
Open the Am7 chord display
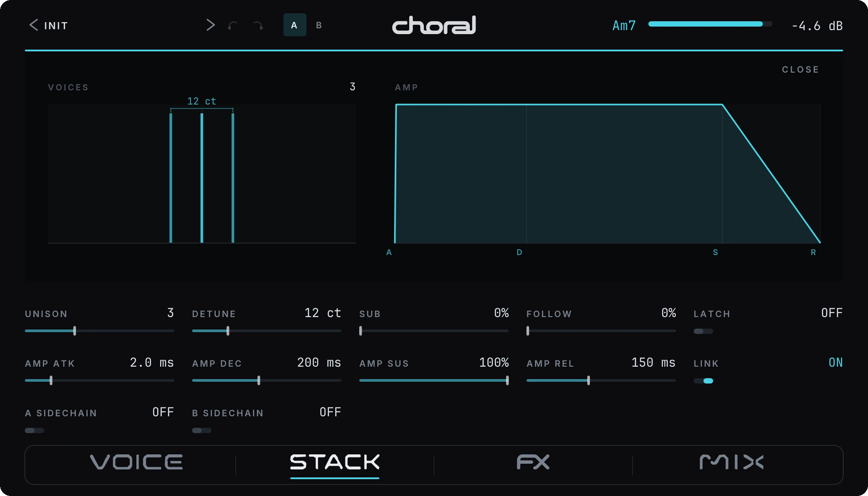click(x=624, y=26)
